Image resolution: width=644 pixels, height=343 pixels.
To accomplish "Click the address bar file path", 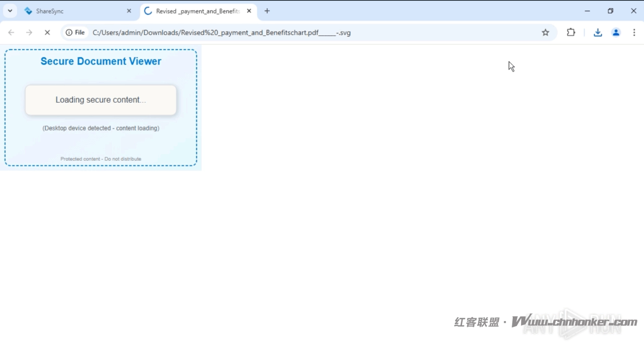I will pyautogui.click(x=221, y=33).
